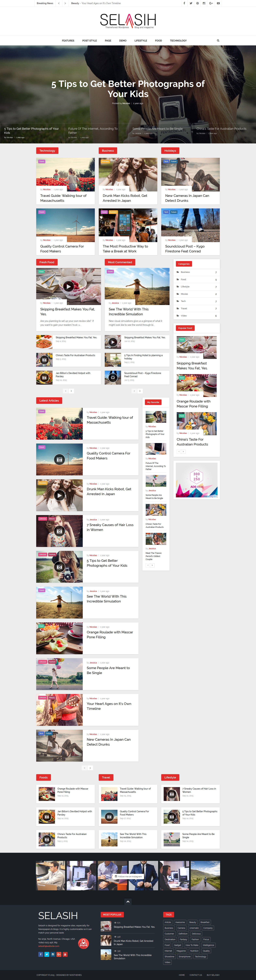This screenshot has height=980, width=256.
Task: Open the LIFESTYLE menu
Action: click(140, 40)
